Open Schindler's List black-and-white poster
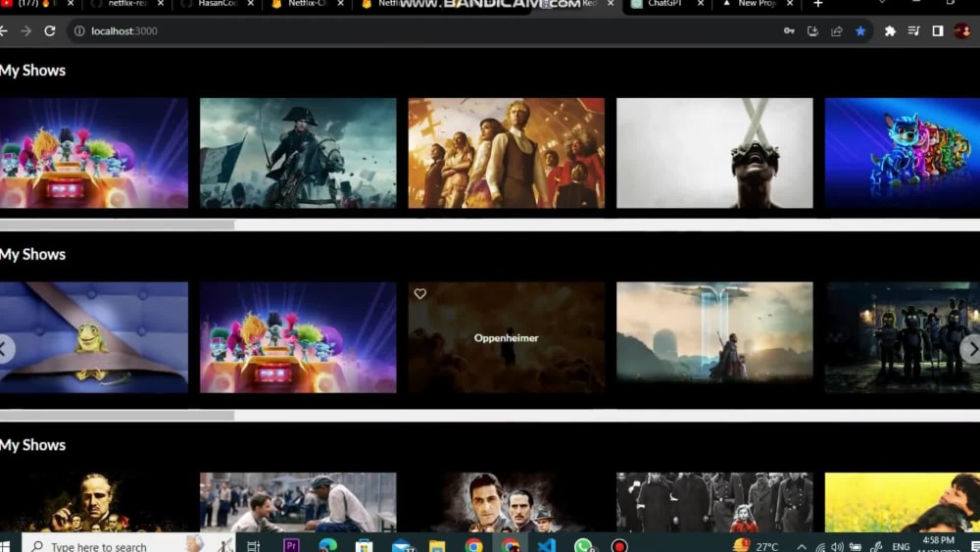This screenshot has width=980, height=552. tap(714, 502)
